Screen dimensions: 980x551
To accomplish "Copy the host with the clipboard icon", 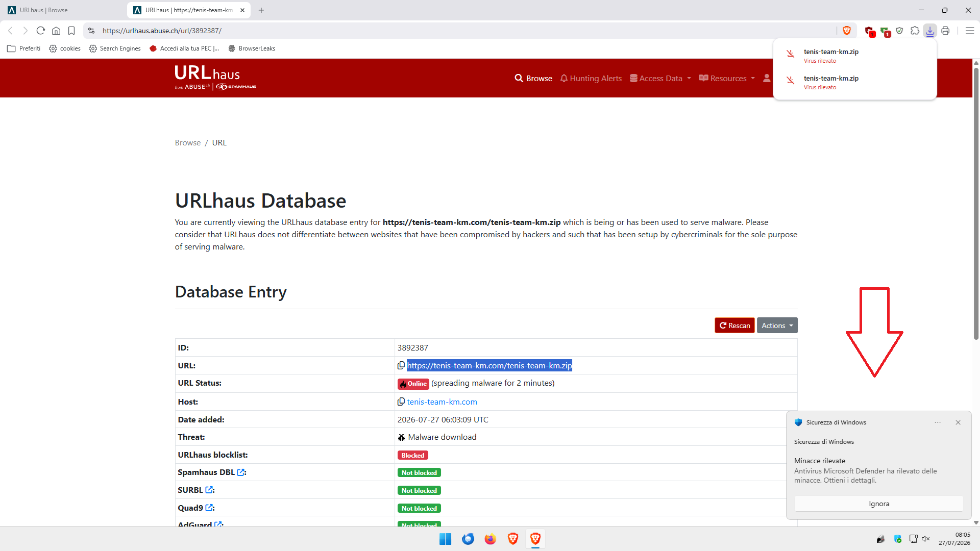I will (x=401, y=402).
